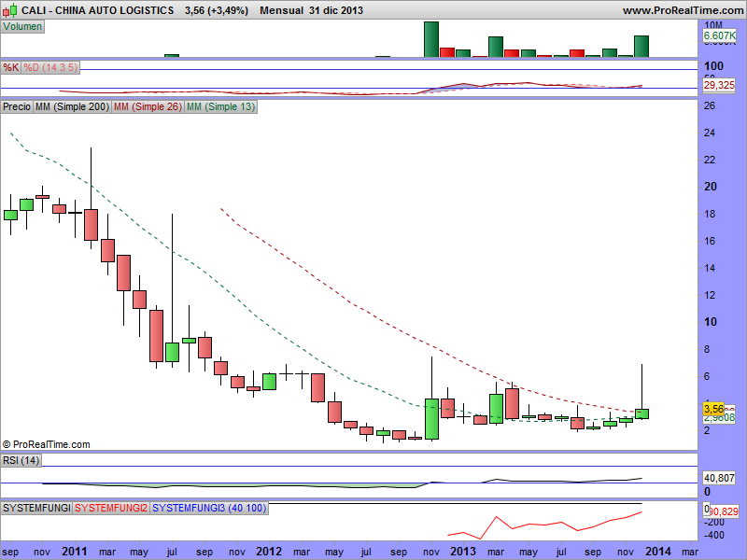Click the 20 price axis label

point(710,187)
